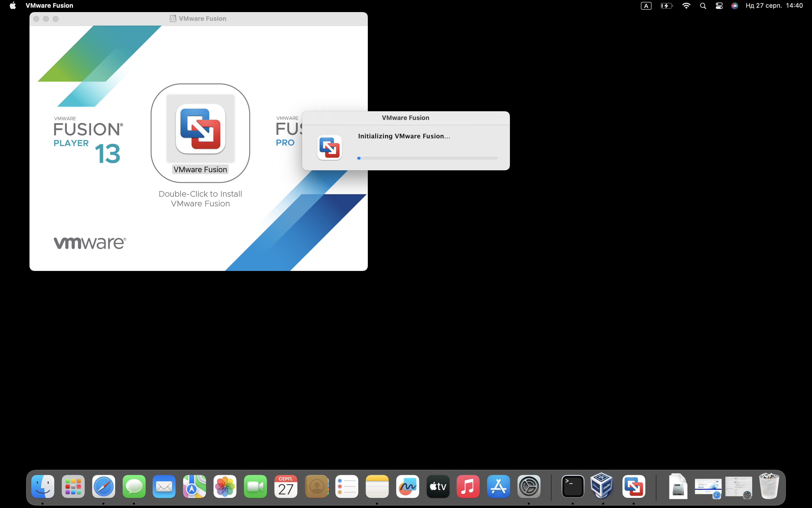Open Photos from the Dock
Viewport: 812px width, 508px height.
225,486
